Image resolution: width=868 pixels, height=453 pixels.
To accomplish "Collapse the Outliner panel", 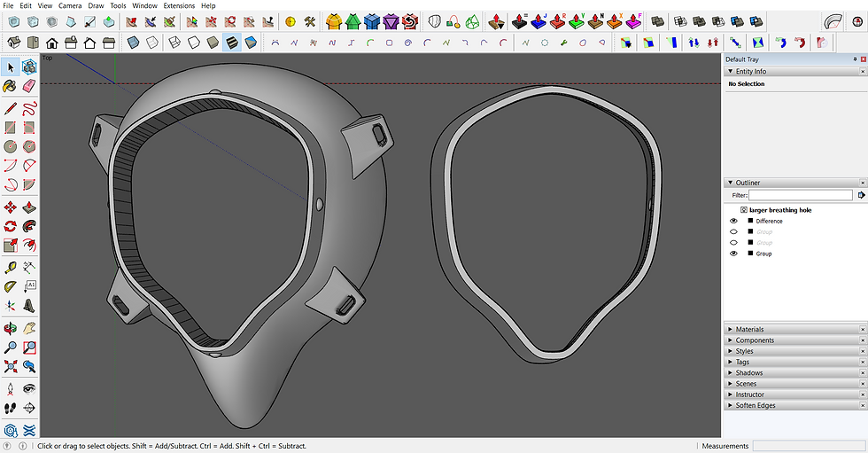I will (731, 183).
